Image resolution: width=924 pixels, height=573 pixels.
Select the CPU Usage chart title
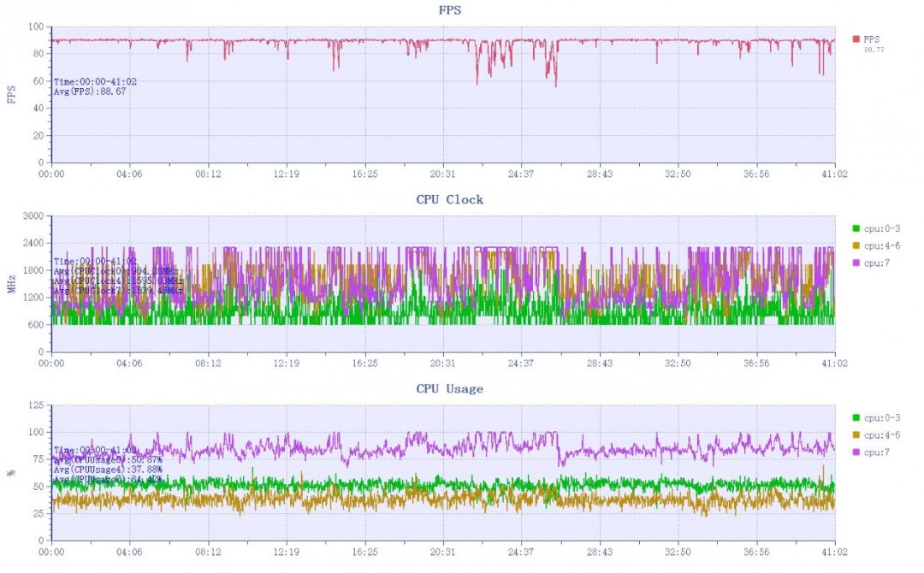point(450,388)
